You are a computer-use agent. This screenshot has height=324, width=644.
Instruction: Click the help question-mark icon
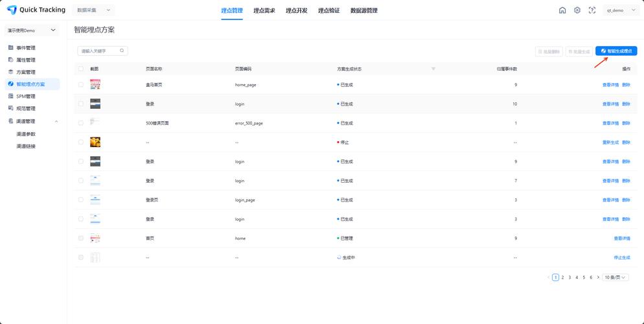coord(592,10)
